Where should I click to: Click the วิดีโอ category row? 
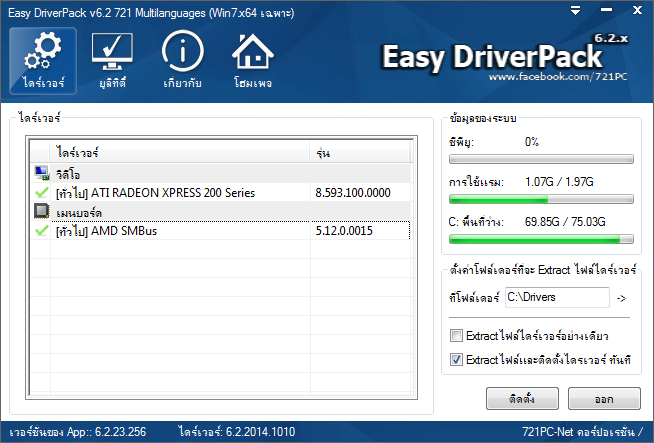(x=221, y=174)
